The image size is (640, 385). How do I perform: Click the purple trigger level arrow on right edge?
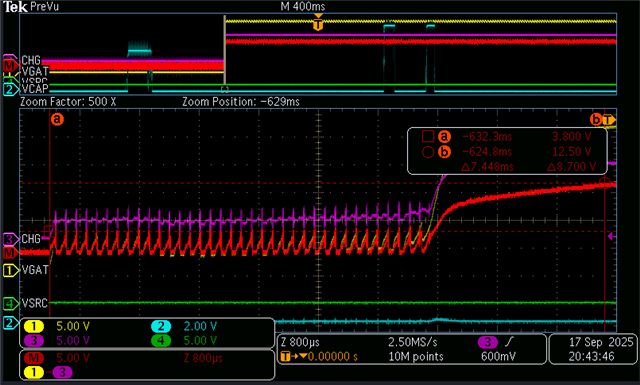(611, 236)
